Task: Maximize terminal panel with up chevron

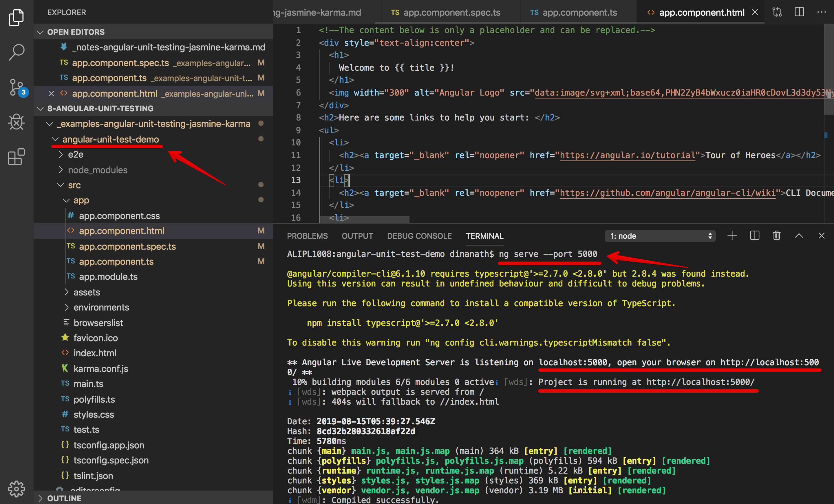Action: click(799, 235)
